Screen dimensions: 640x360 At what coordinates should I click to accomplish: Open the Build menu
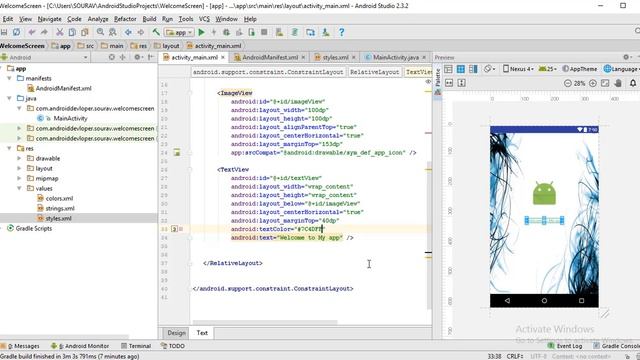(149, 19)
